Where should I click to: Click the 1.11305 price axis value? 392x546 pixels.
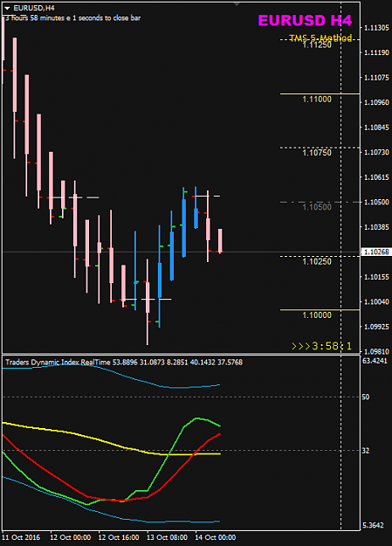[376, 28]
